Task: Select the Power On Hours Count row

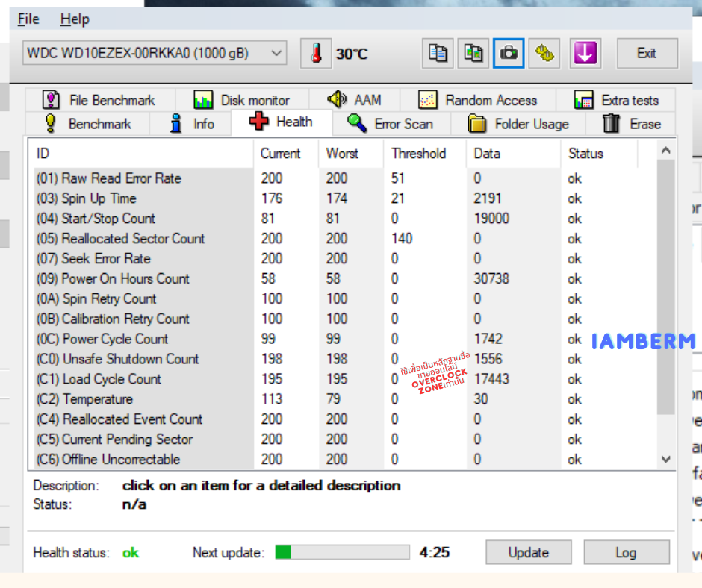Action: [125, 279]
